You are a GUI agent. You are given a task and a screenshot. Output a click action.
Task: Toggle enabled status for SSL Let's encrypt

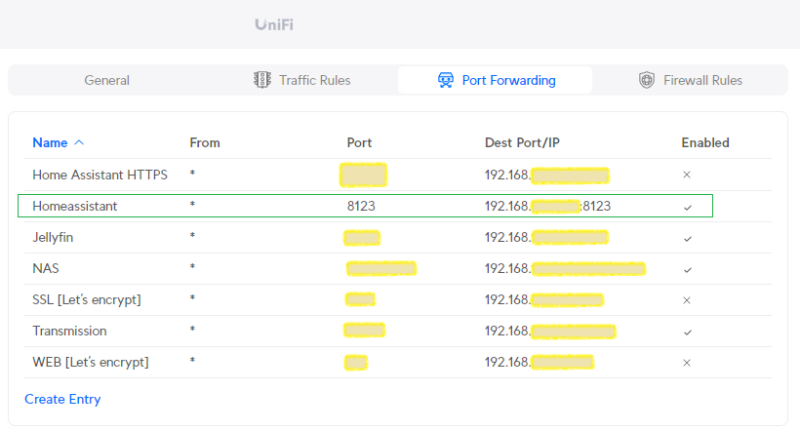pyautogui.click(x=687, y=300)
